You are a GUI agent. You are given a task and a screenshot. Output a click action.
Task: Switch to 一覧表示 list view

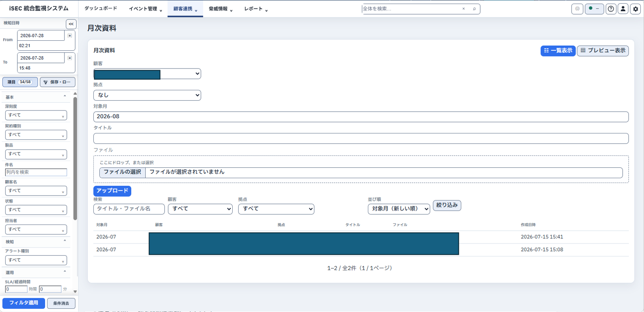[558, 51]
